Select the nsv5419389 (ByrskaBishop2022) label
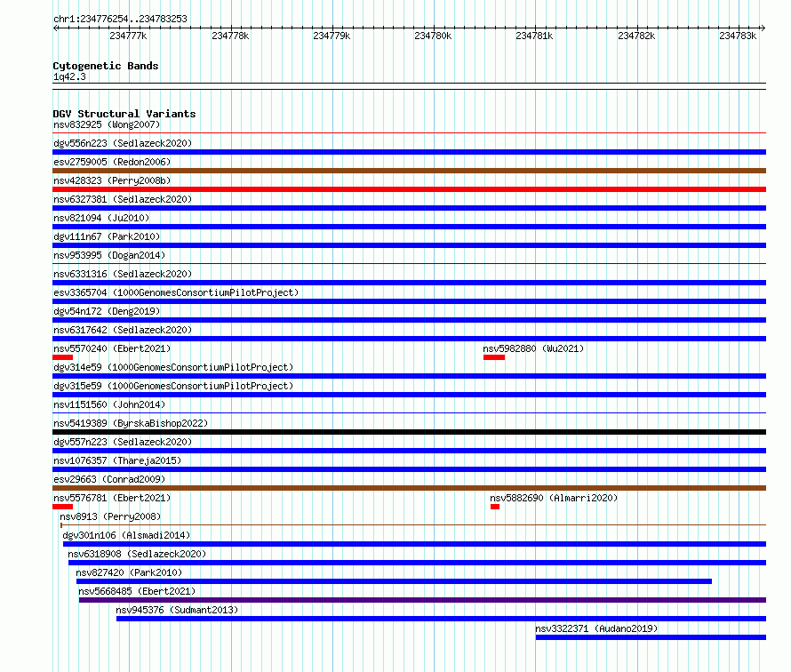Image resolution: width=791 pixels, height=672 pixels. [131, 423]
